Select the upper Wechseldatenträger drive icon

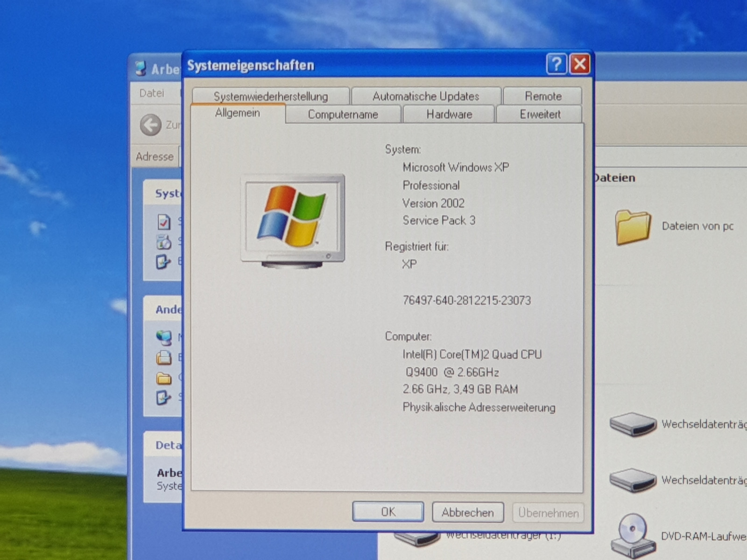point(633,424)
